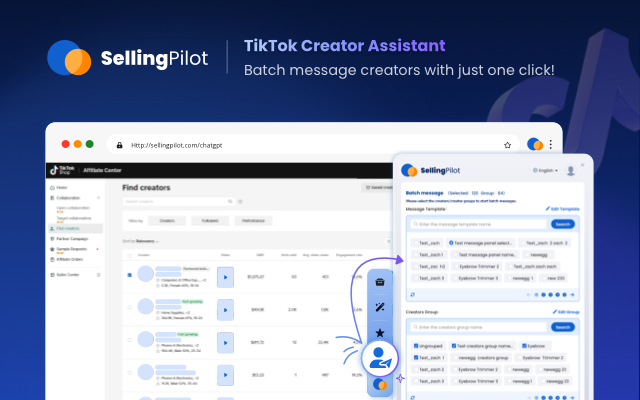Play the second creator's video thumbnail
The height and width of the screenshot is (400, 640).
point(225,310)
